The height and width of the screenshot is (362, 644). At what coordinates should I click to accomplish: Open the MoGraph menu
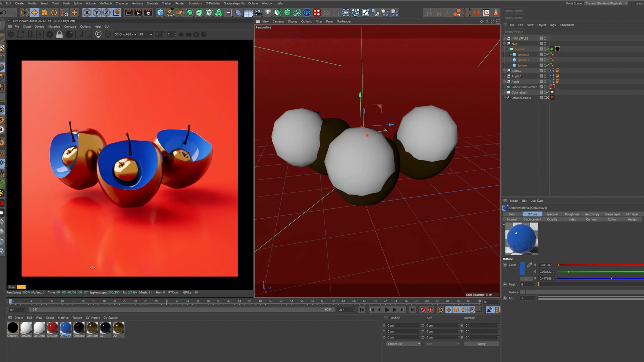click(x=105, y=3)
